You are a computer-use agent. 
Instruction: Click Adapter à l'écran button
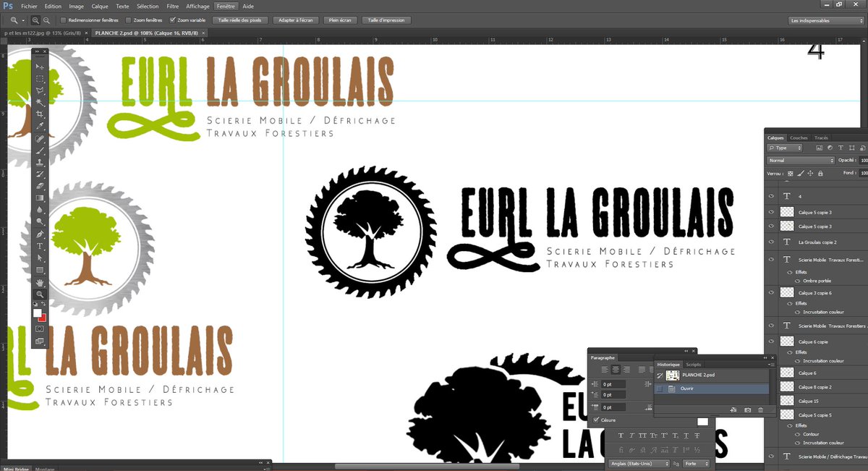tap(294, 20)
